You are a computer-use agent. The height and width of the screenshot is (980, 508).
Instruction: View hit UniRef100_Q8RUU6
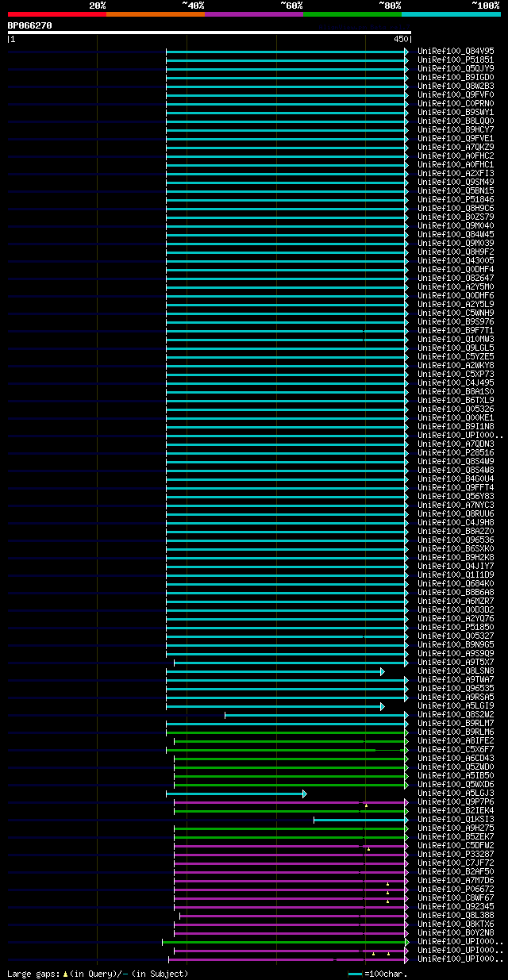pos(456,513)
